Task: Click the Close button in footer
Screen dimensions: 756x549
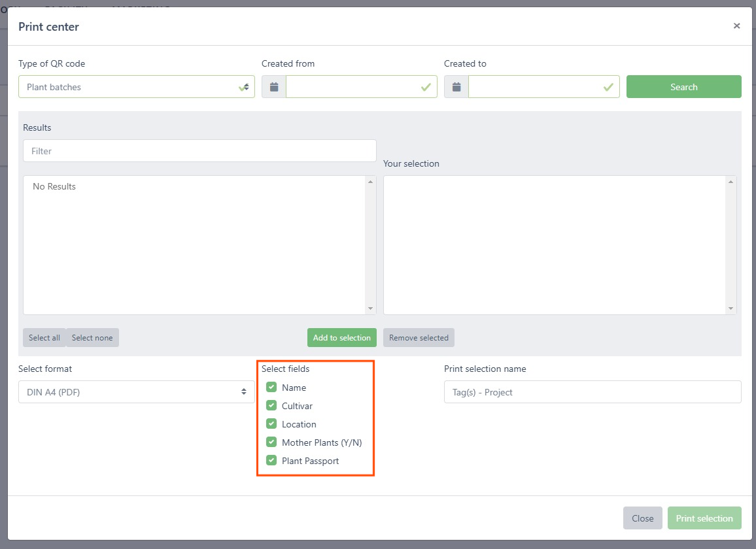Action: [642, 518]
